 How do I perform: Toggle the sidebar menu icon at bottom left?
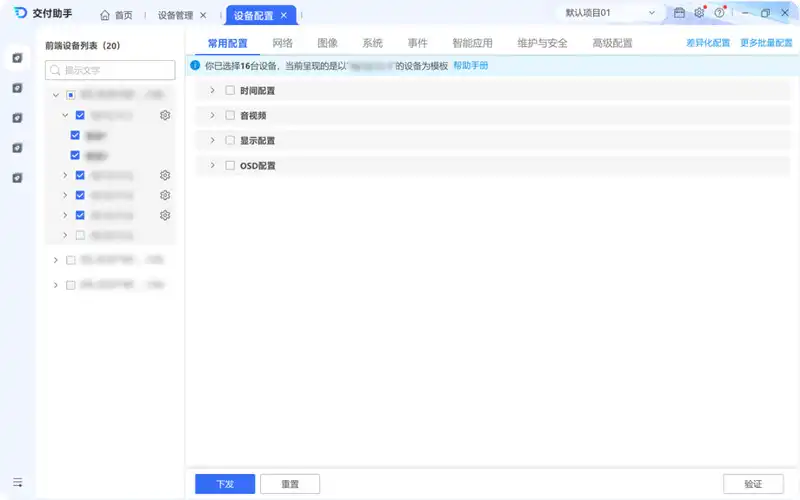[x=18, y=482]
